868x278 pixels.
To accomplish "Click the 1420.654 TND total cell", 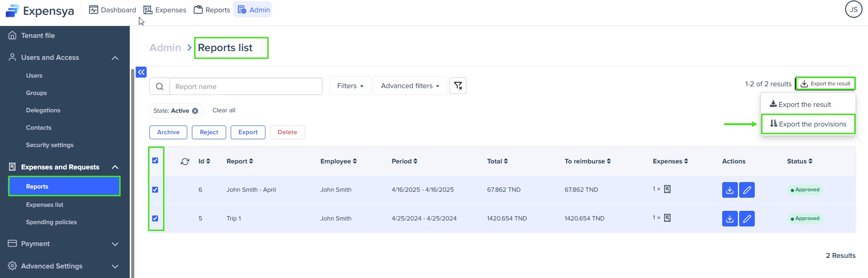I will pyautogui.click(x=507, y=218).
